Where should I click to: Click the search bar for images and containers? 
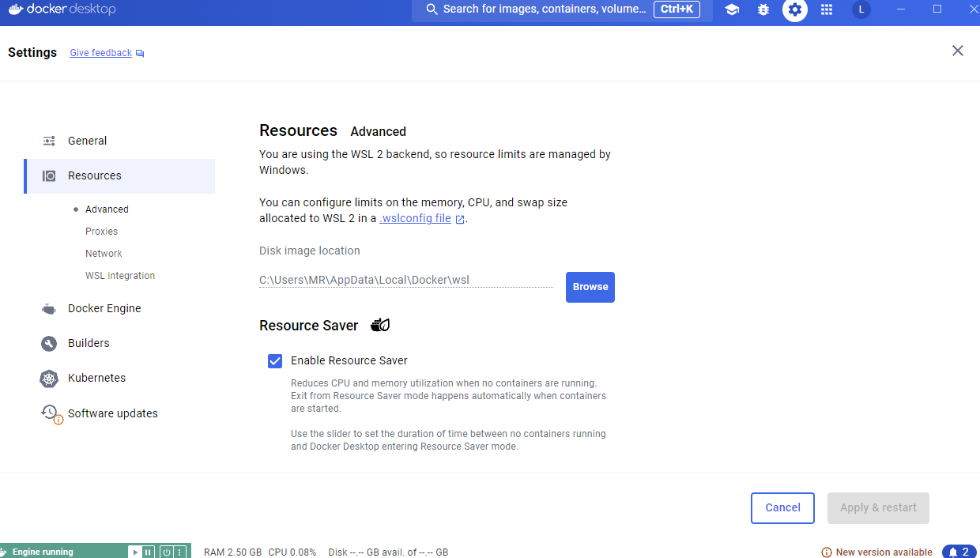click(562, 9)
